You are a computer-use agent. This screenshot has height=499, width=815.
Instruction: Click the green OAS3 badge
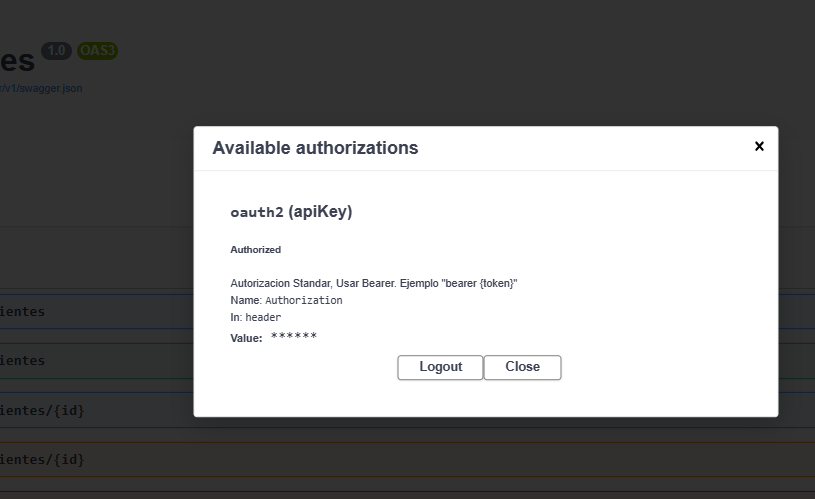click(x=97, y=51)
